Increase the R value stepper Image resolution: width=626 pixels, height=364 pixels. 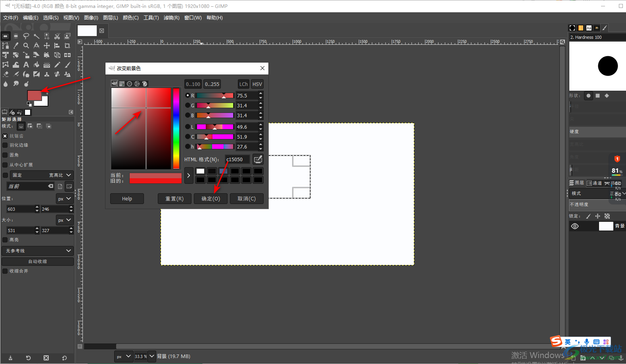260,93
